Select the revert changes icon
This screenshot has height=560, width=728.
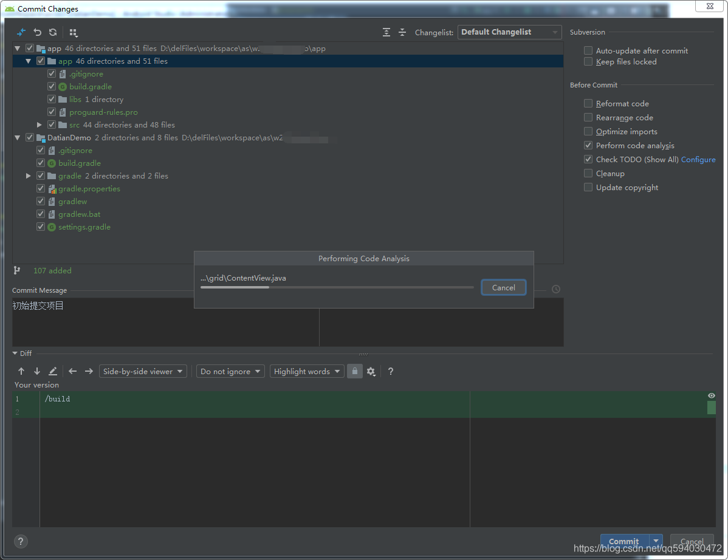coord(36,32)
